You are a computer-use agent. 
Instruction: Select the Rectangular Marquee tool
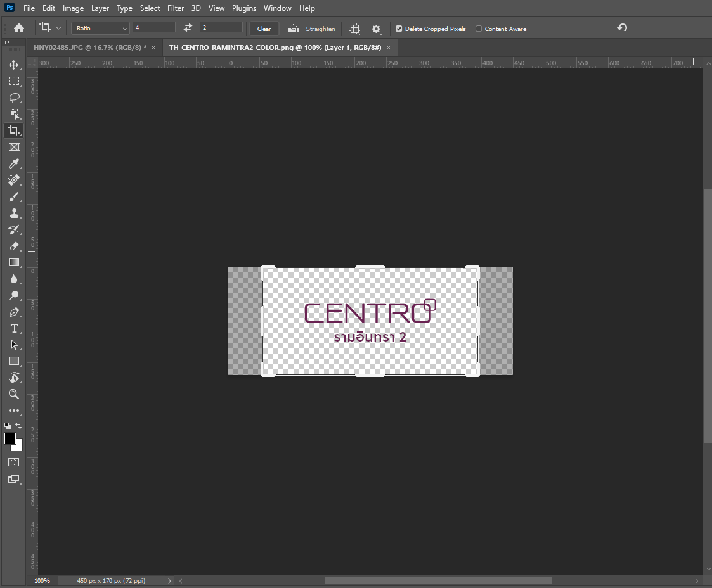14,81
